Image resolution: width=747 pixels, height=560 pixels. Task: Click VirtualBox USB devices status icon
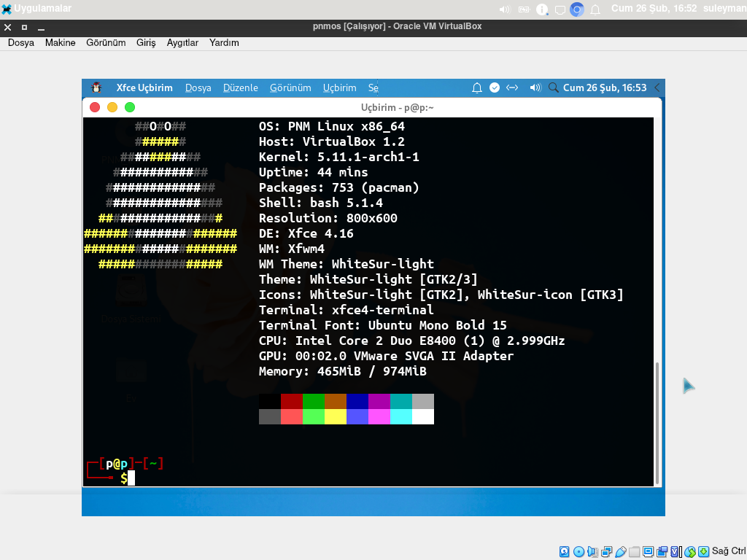pyautogui.click(x=620, y=552)
